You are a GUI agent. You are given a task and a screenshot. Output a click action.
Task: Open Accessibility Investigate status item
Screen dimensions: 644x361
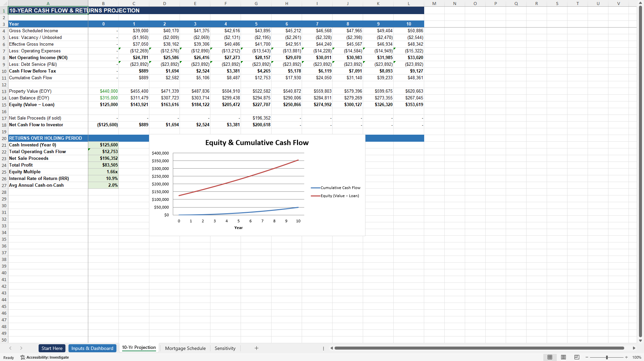[x=45, y=357]
